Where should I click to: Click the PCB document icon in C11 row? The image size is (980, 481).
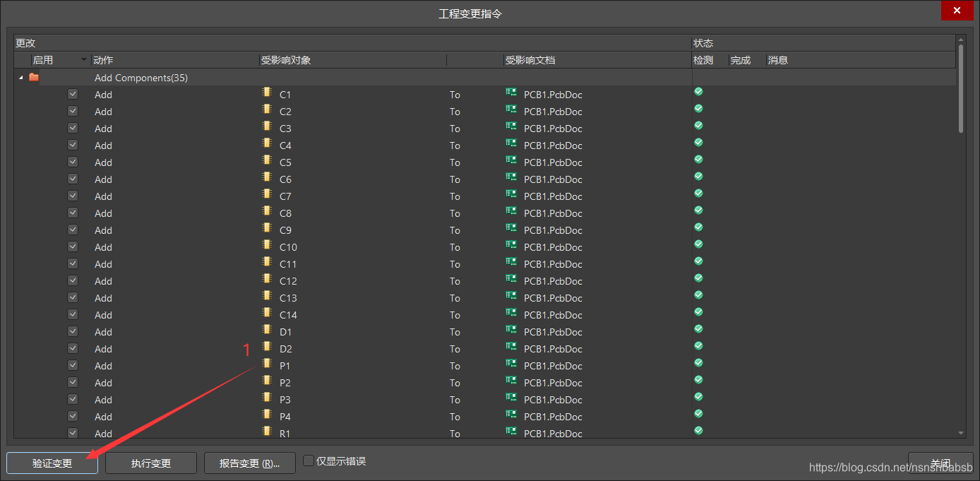coord(511,262)
